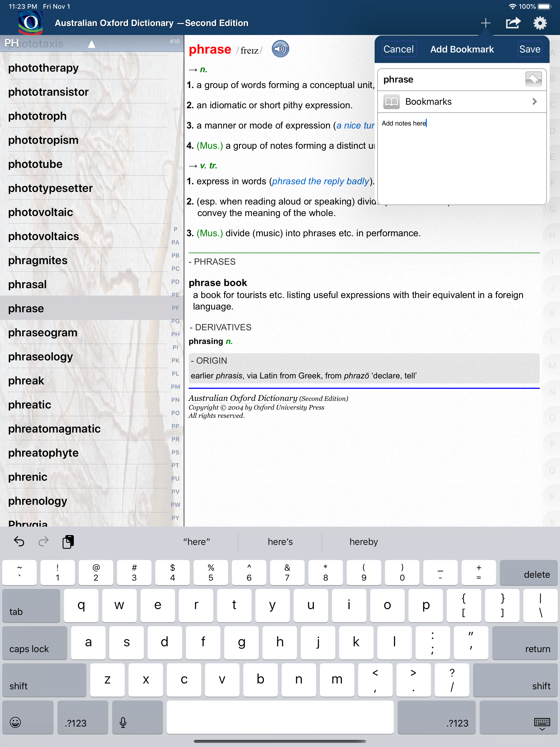
Task: Select 'phreatophyte' in the word list
Action: click(88, 453)
